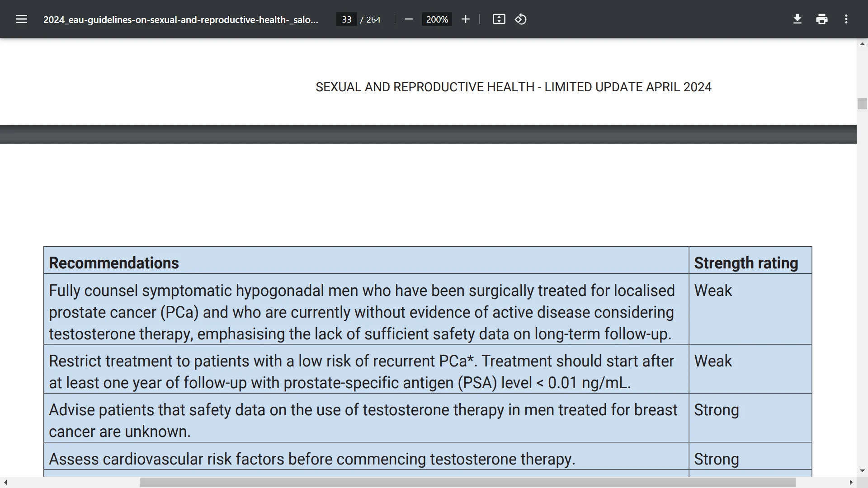Click the PDF file name title

pos(181,19)
